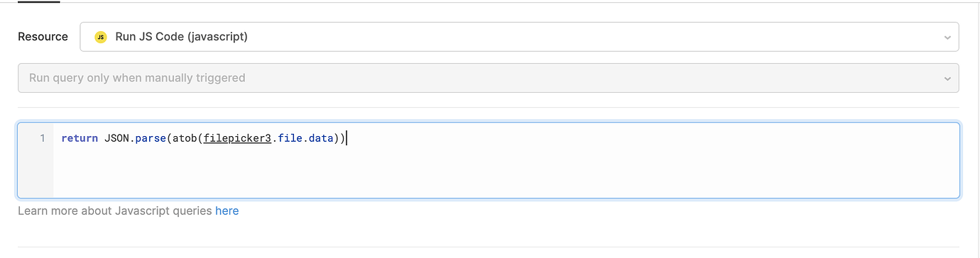The image size is (980, 258).
Task: Click the 'return' keyword in the code
Action: tap(80, 138)
